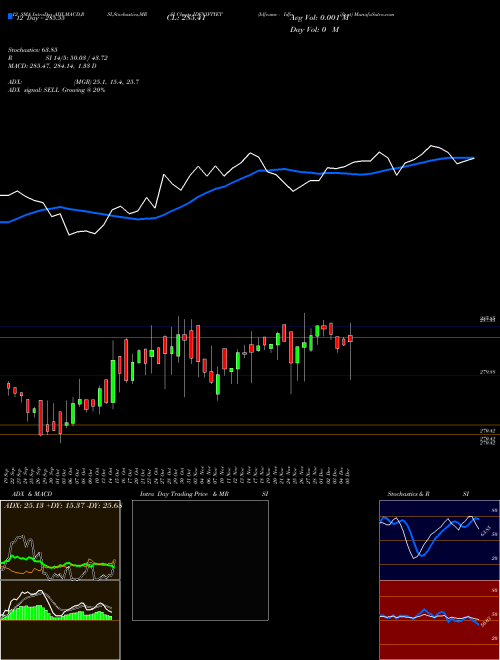
Task: Open the ADX line chart panel
Action: tap(60, 540)
